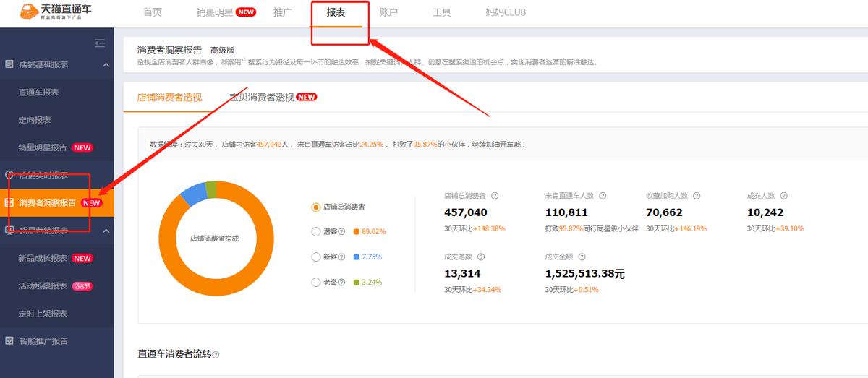Open 直通车报表 in sidebar
The width and height of the screenshot is (868, 378).
coord(39,93)
